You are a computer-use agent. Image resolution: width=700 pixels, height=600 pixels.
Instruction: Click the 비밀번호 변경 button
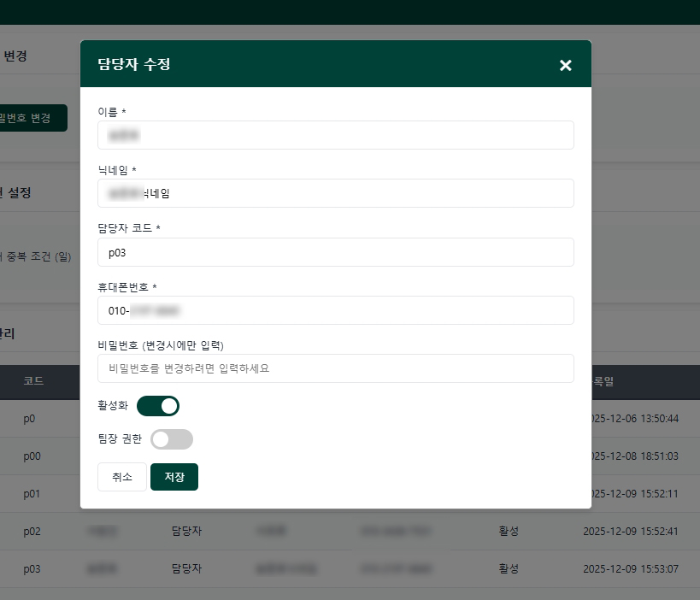pyautogui.click(x=26, y=118)
